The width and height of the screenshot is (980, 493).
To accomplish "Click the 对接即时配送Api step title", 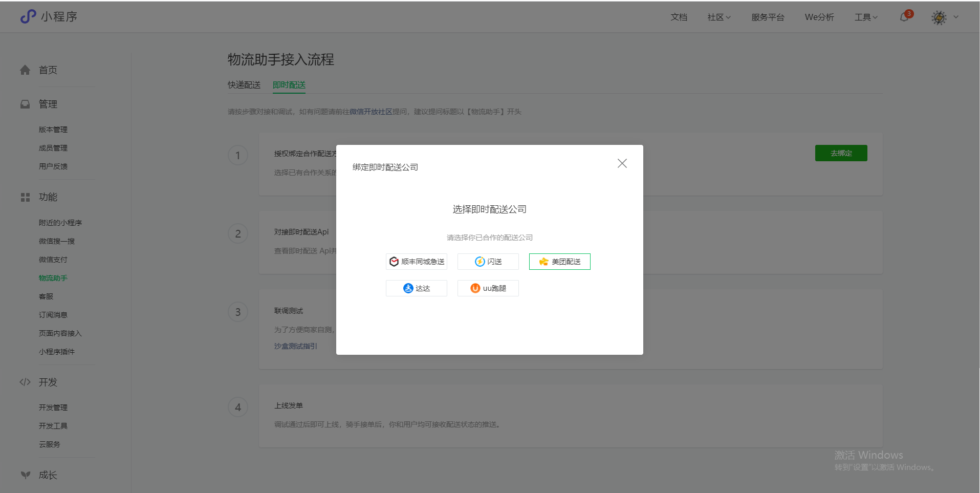I will pyautogui.click(x=301, y=232).
